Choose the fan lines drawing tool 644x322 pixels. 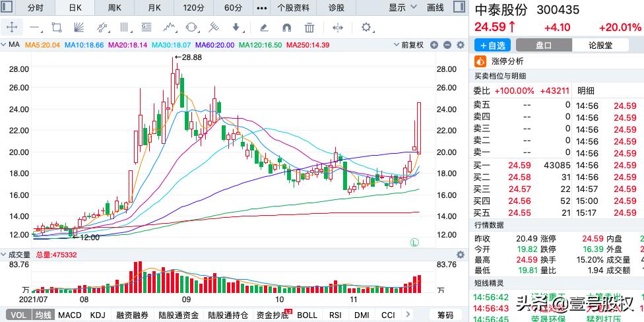coord(78,28)
